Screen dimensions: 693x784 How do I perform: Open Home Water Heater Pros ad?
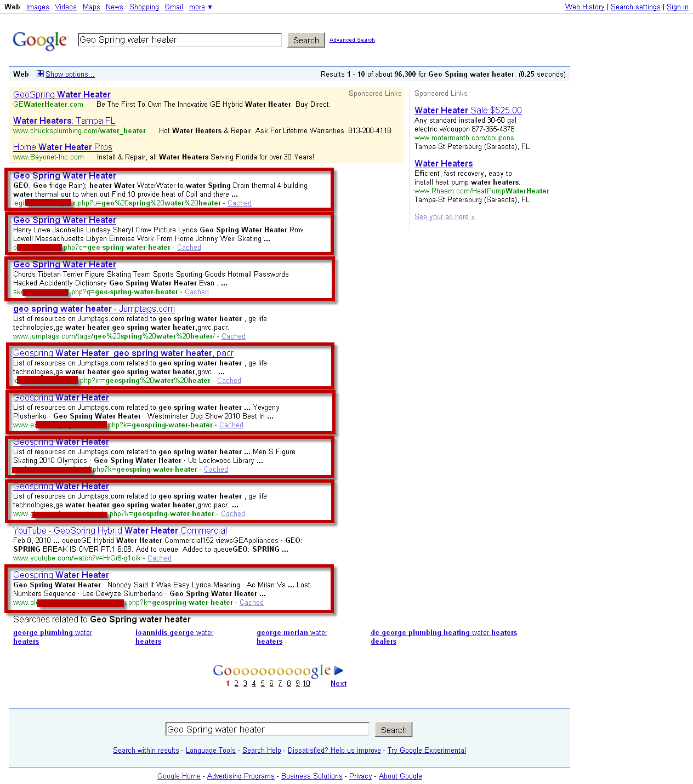tap(63, 147)
